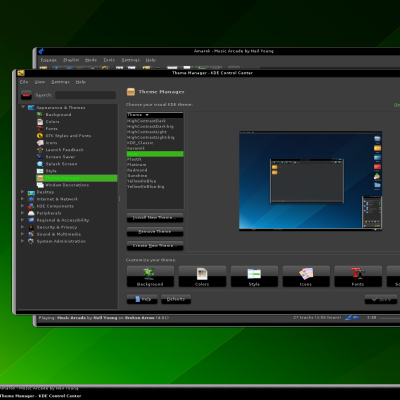Image resolution: width=400 pixels, height=400 pixels.
Task: Click the theme preview thumbnail image
Action: pyautogui.click(x=310, y=181)
